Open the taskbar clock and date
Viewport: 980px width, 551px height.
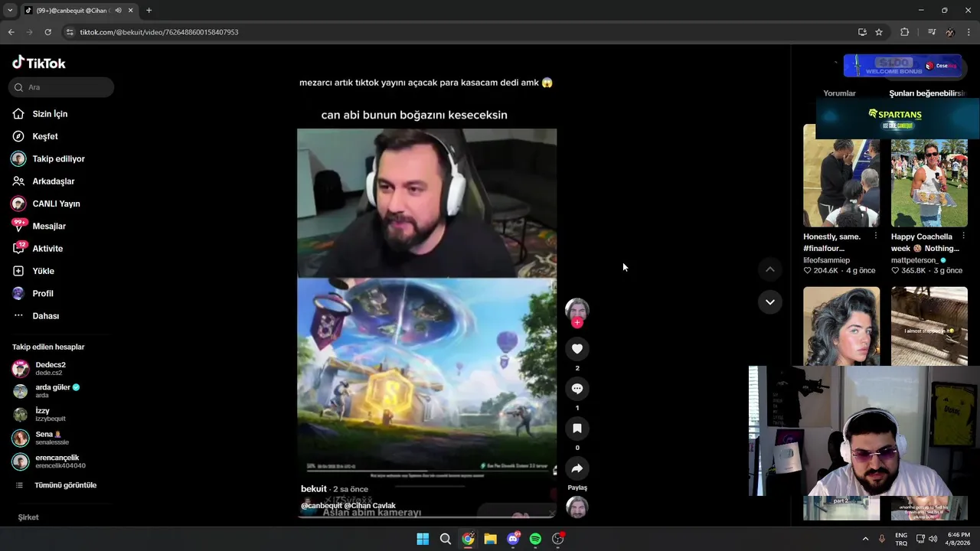(x=959, y=539)
